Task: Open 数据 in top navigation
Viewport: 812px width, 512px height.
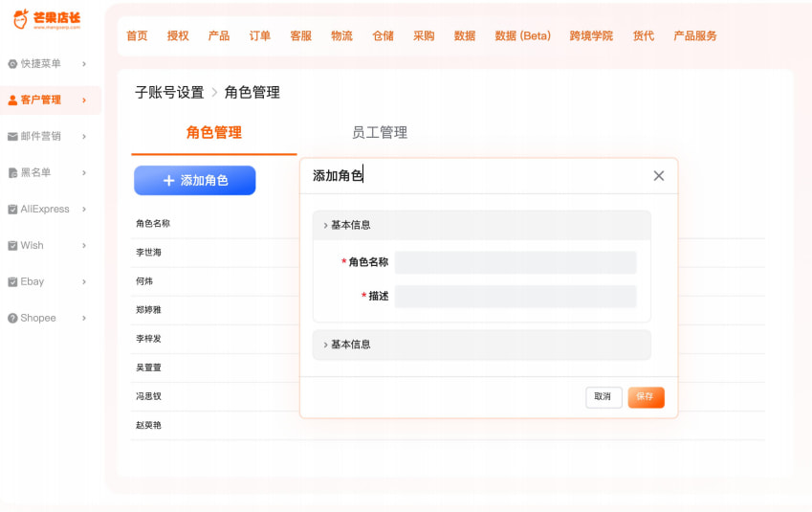Action: (x=465, y=35)
